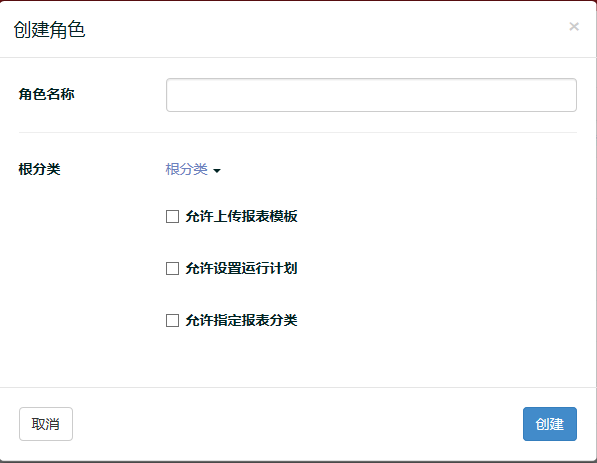Close the 创建角色 dialog with the X icon

point(574,27)
